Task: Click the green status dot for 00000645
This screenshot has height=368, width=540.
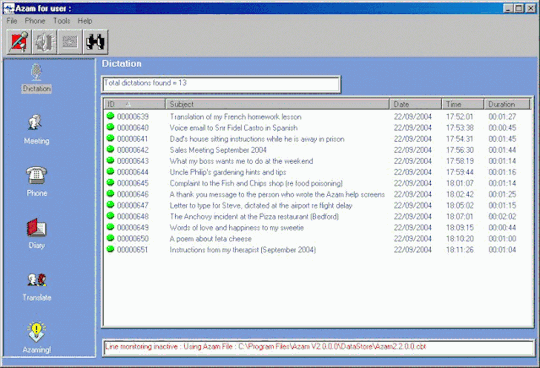Action: [110, 182]
